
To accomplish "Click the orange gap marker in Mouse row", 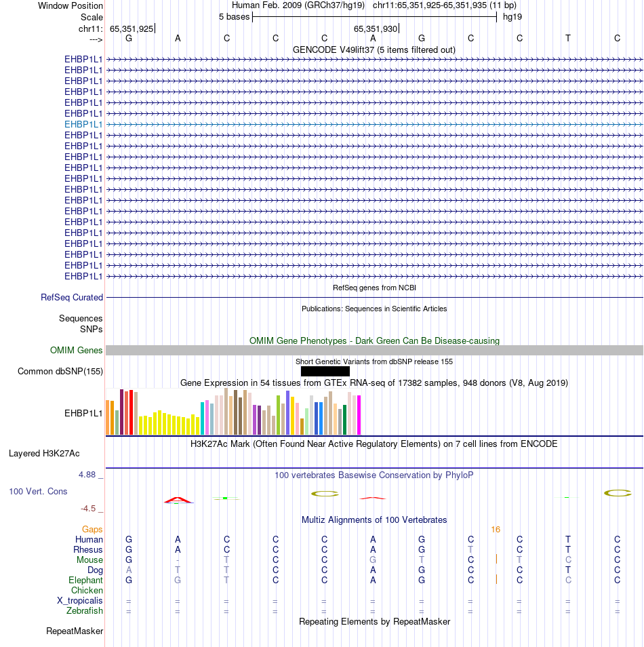I will pyautogui.click(x=496, y=560).
